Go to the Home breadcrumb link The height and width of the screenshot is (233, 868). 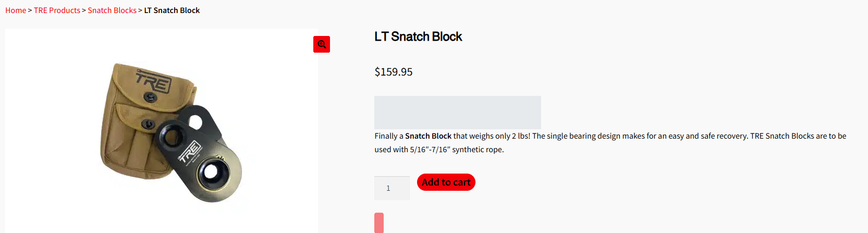[x=16, y=10]
